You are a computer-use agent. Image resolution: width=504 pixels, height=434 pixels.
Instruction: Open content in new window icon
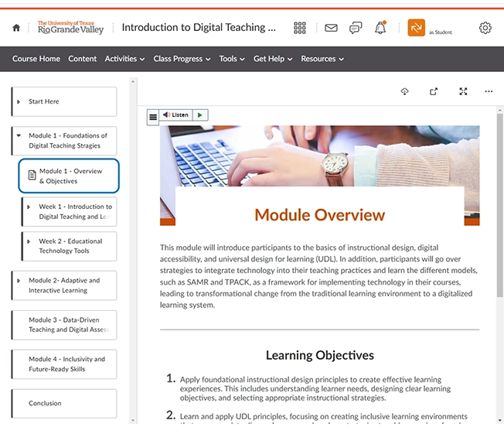[434, 92]
